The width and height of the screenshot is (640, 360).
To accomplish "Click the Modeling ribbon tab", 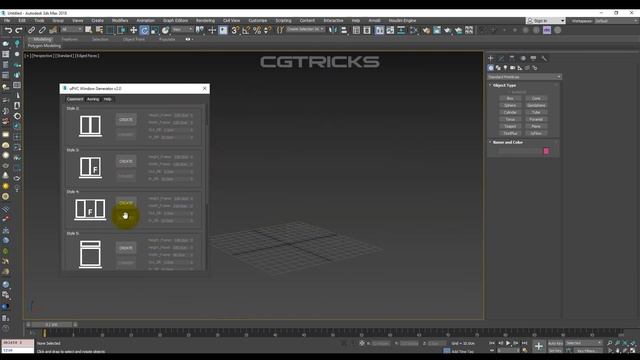I will (x=42, y=39).
